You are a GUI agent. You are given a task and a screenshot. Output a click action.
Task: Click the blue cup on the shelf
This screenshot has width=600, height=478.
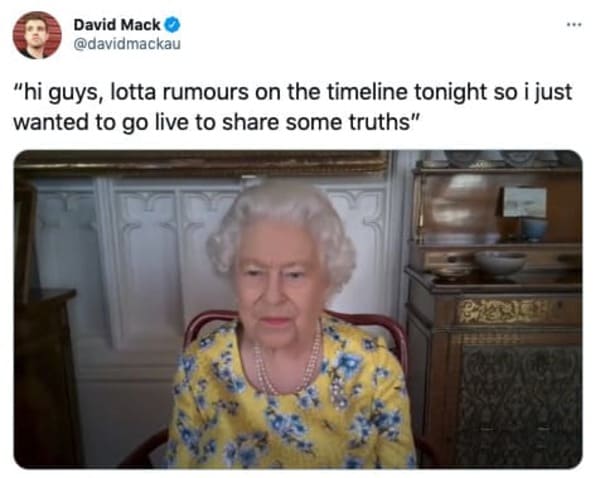coord(535,230)
